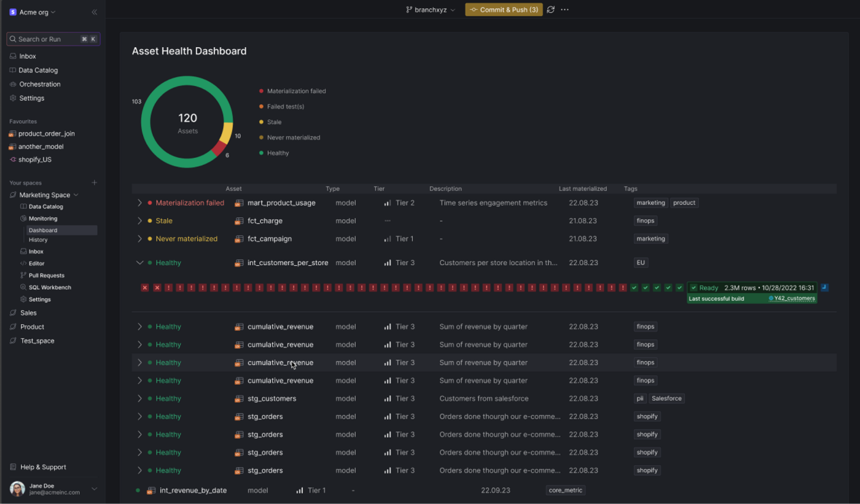Click the Salesforce tag
860x504 pixels.
click(666, 398)
